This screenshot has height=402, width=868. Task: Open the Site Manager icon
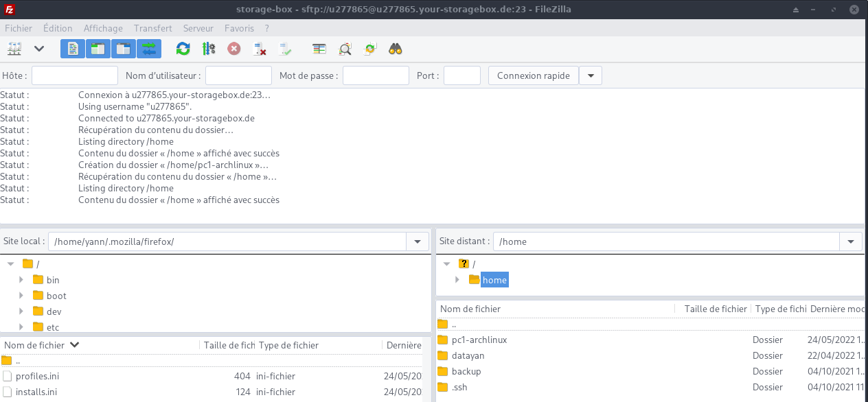pos(14,49)
